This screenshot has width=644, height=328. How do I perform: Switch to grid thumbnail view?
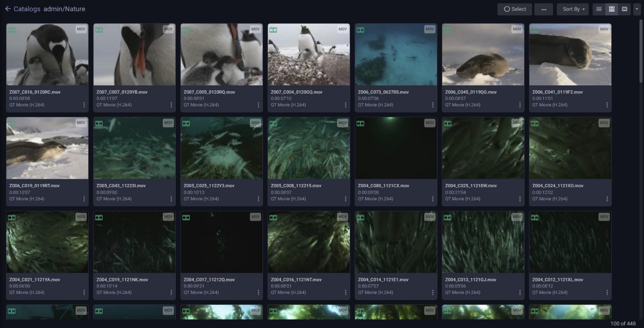point(612,9)
